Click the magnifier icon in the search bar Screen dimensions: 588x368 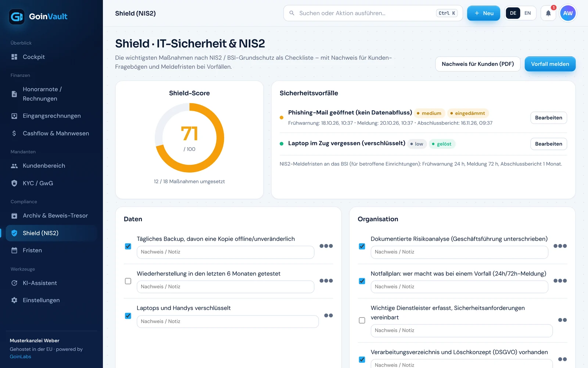coord(292,13)
